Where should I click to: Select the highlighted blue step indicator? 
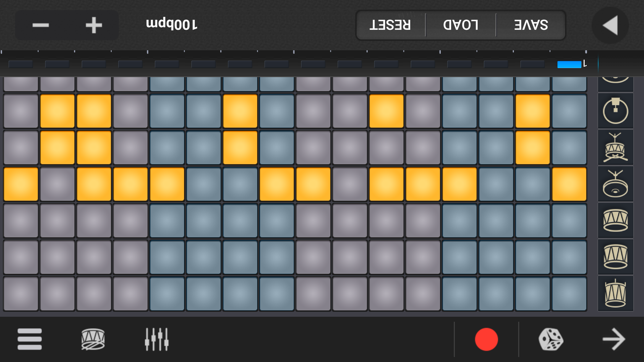pos(569,64)
